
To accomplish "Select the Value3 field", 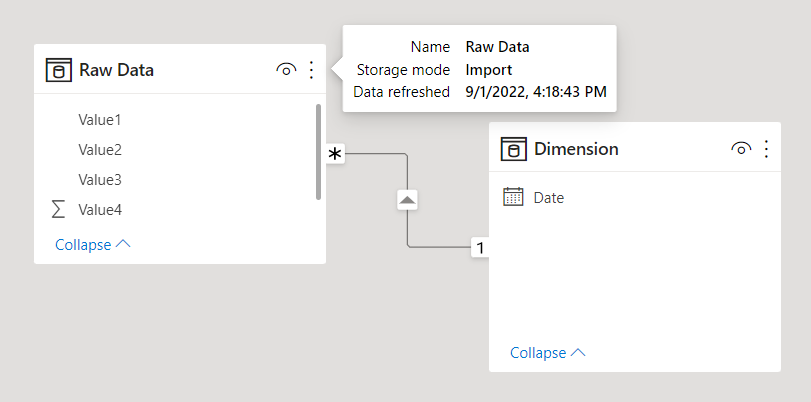I will pyautogui.click(x=100, y=180).
